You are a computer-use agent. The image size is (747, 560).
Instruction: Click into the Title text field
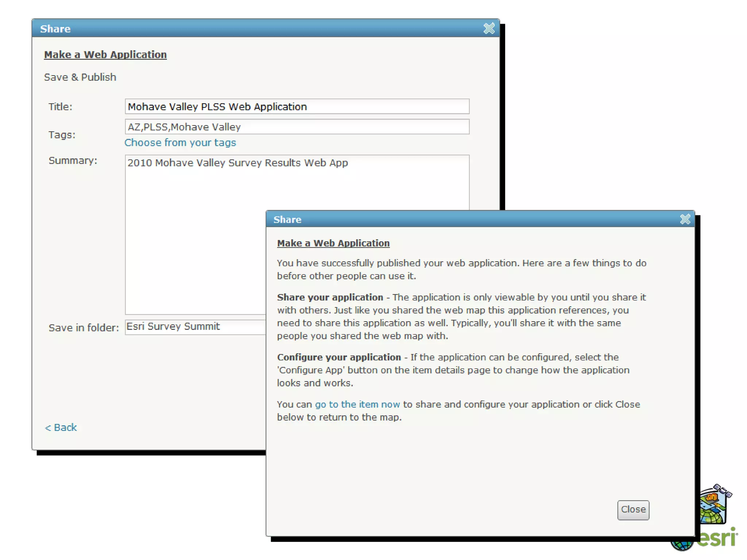pyautogui.click(x=297, y=106)
